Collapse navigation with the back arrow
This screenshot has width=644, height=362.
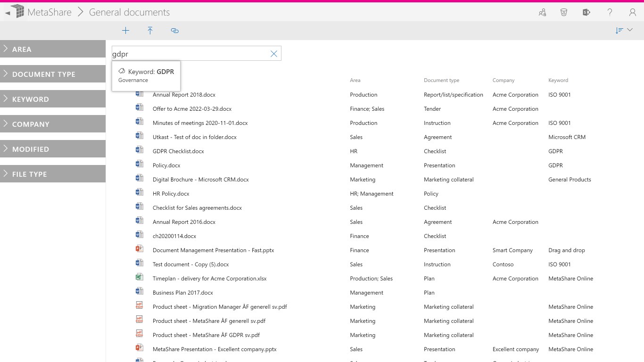[x=7, y=13]
